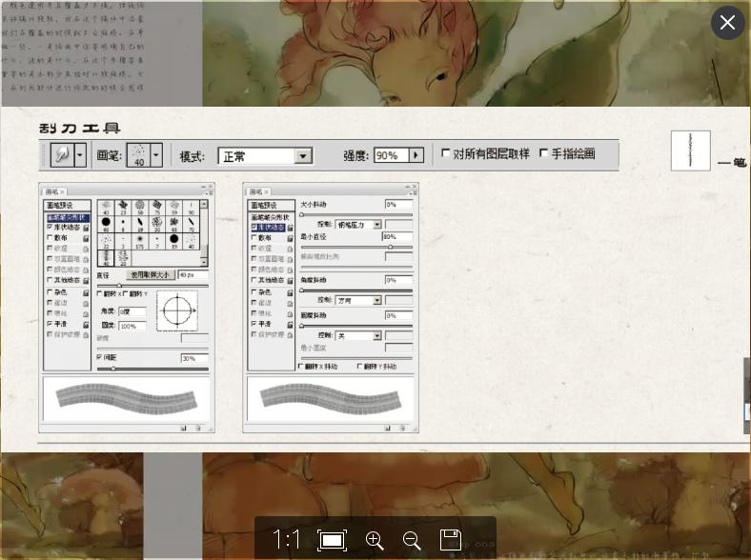Open 控制 dropdown showing 关
Screen dimensions: 751x560
[x=358, y=336]
